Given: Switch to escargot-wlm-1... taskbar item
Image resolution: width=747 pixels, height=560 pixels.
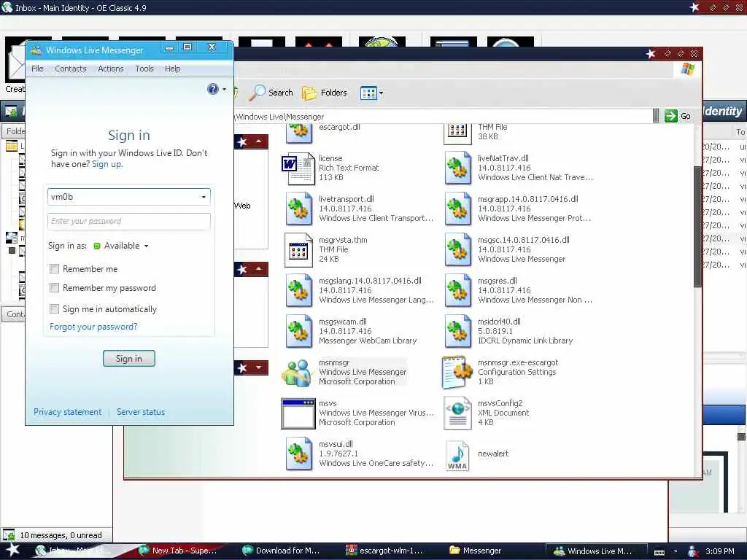Looking at the screenshot, I should click(385, 551).
